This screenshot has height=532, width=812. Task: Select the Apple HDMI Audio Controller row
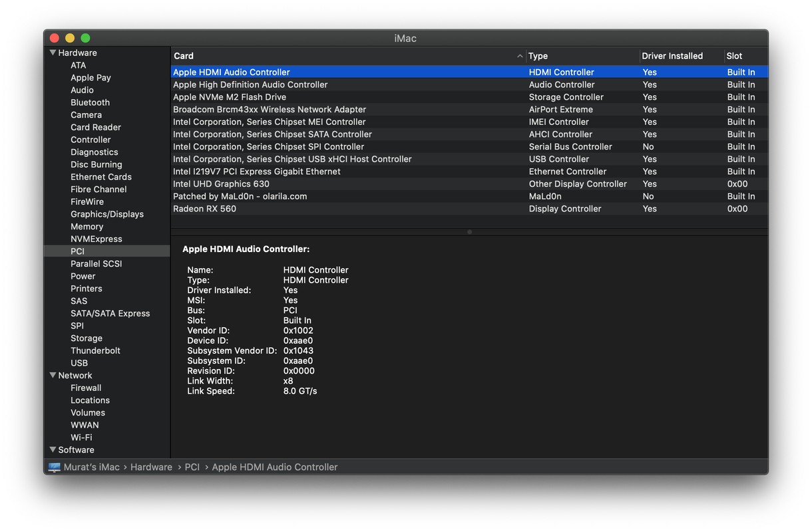click(469, 72)
